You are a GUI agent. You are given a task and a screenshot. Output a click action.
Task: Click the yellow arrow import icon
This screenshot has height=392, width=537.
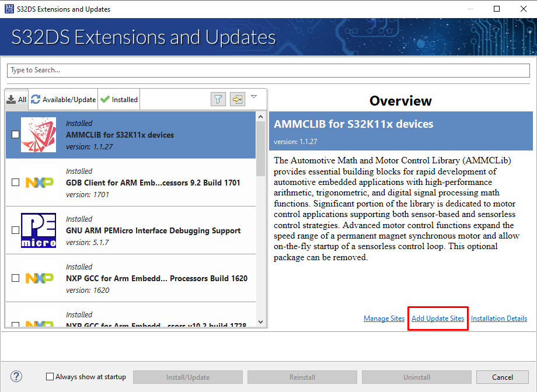coord(237,99)
